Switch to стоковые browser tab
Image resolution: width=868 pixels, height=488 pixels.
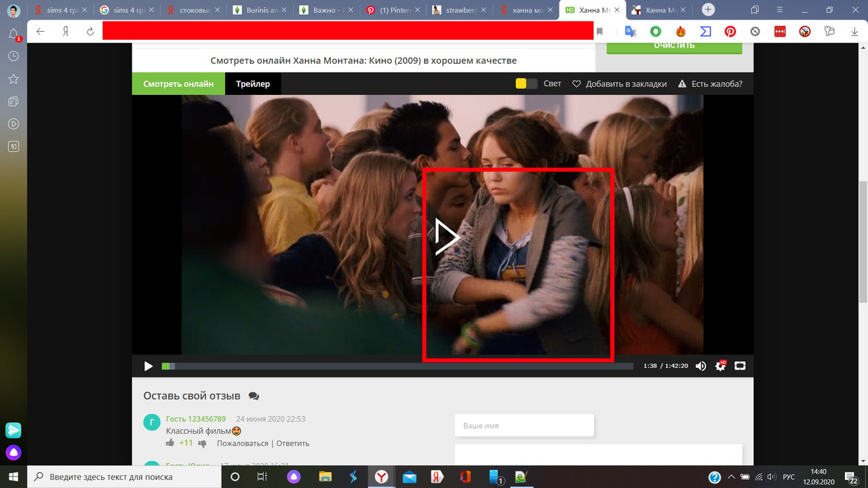193,10
